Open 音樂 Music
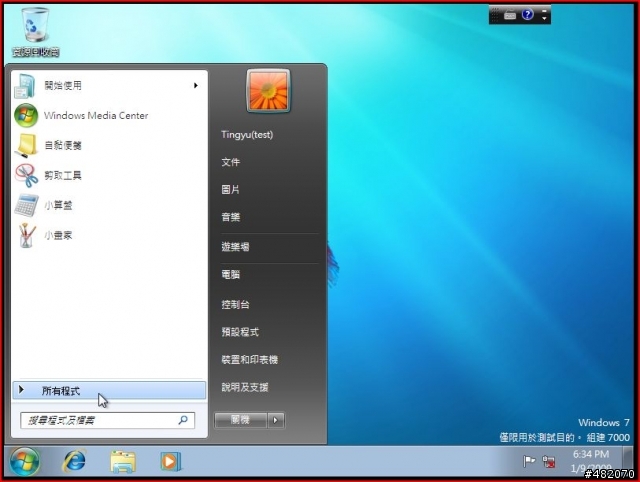 pyautogui.click(x=231, y=217)
